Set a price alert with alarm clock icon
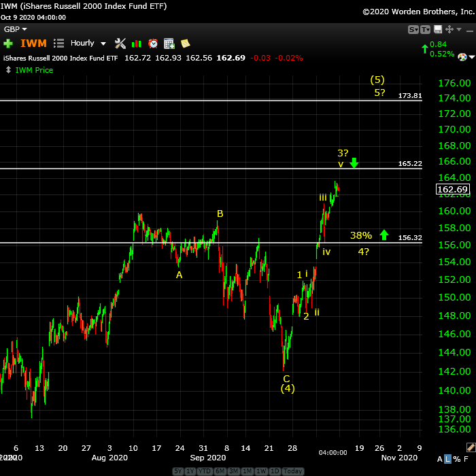Viewport: 476px width, 476px height. 153,44
